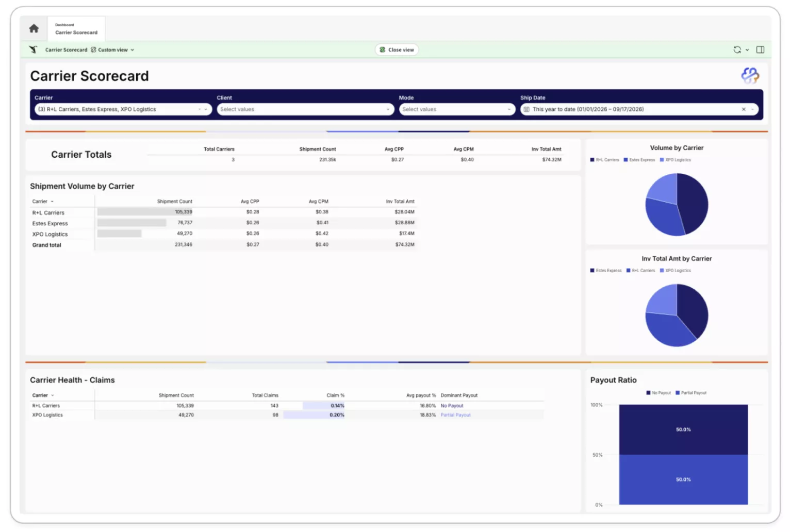Click the Dominant Payout column header
Screen dimensions: 790x532
[x=459, y=395]
